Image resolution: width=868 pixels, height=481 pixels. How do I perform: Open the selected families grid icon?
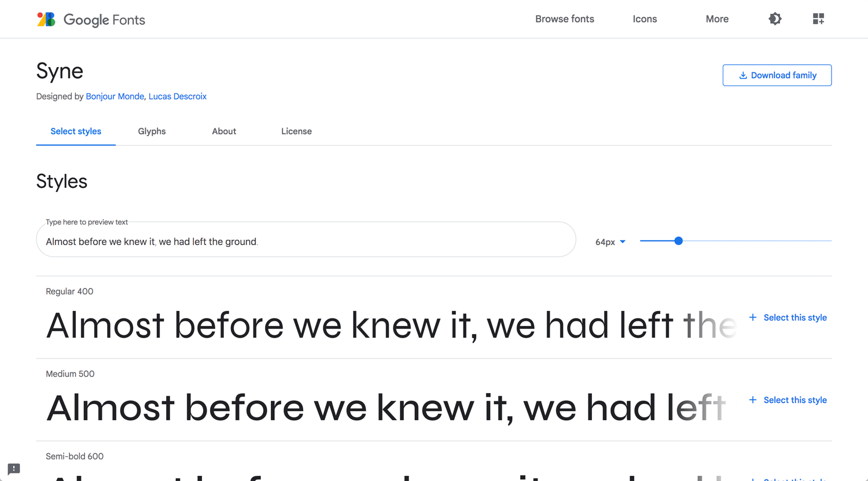point(818,19)
